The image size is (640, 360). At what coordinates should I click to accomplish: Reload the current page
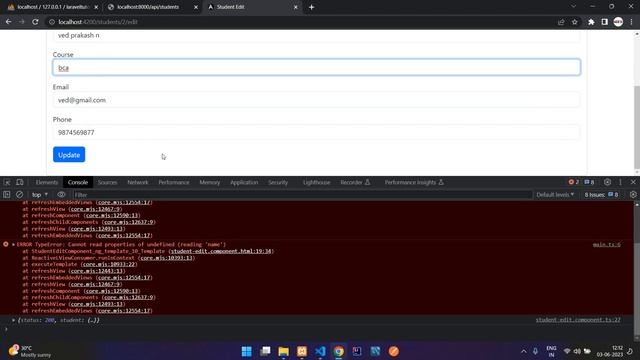click(36, 22)
